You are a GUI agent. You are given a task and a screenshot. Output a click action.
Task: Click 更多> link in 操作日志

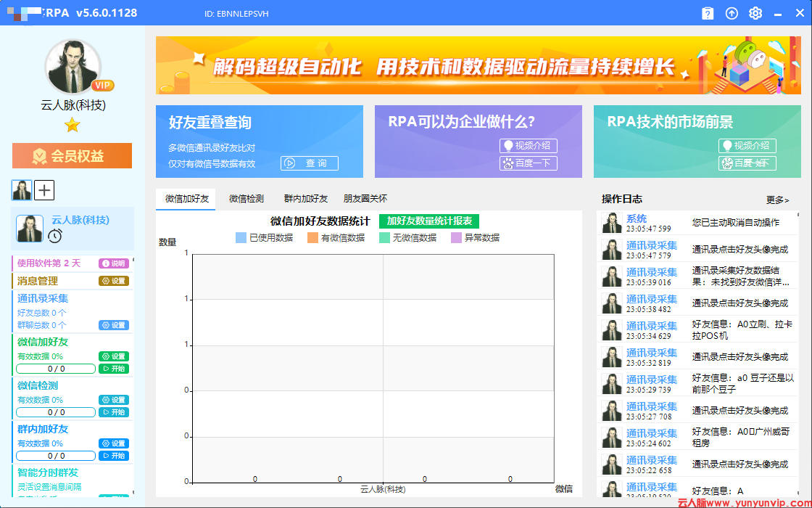coord(777,200)
